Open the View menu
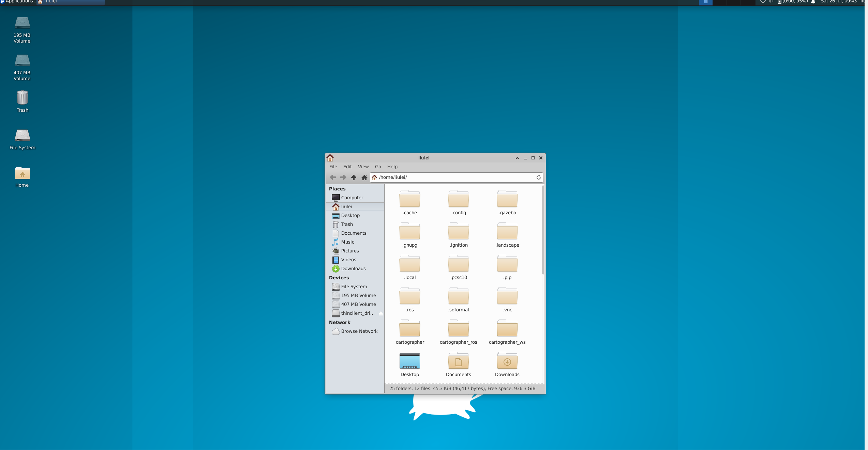This screenshot has width=868, height=450. click(x=363, y=167)
